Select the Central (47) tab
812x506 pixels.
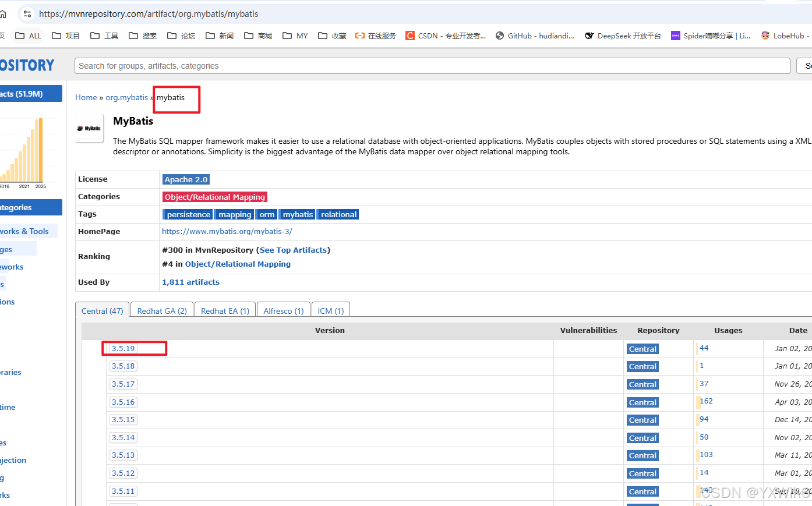[102, 310]
